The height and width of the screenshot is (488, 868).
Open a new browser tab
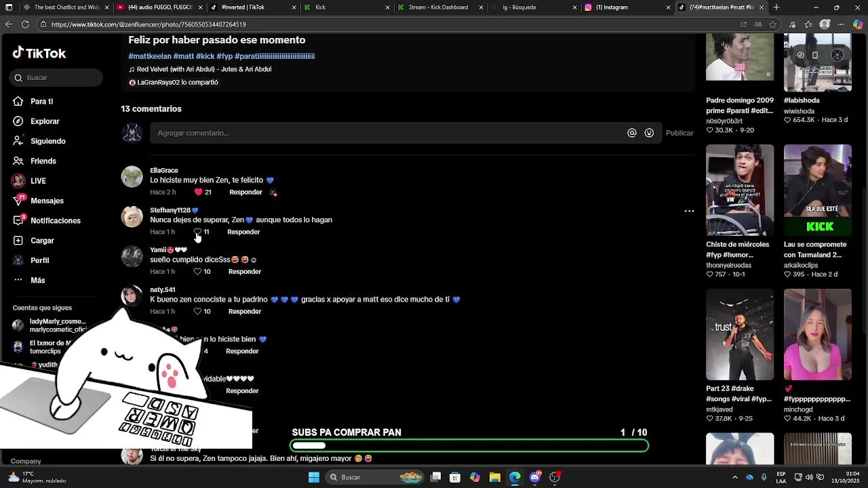click(x=776, y=7)
